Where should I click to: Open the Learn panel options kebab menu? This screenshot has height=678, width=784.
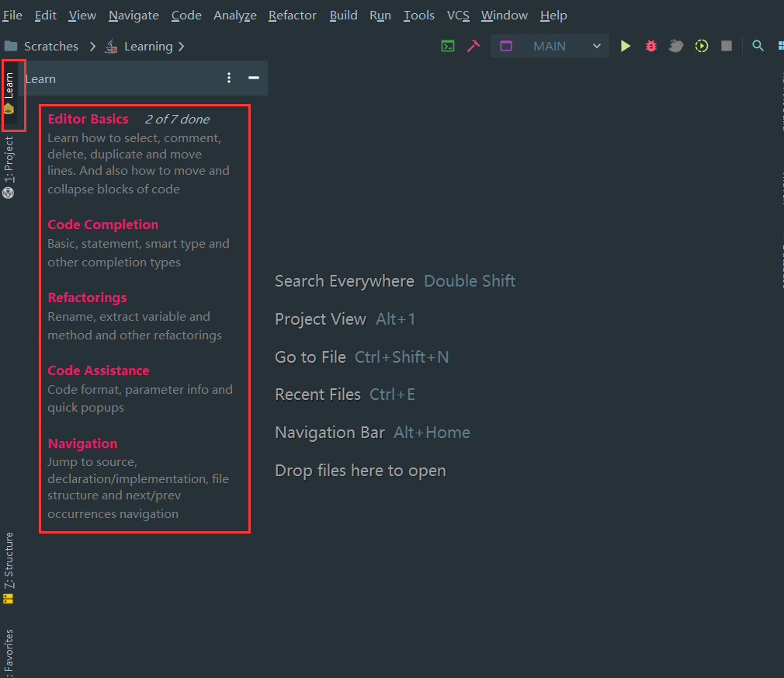(x=228, y=78)
